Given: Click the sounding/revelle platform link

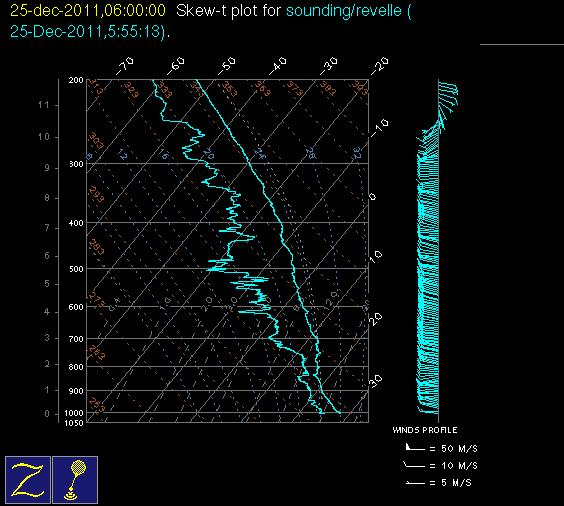Looking at the screenshot, I should (344, 11).
